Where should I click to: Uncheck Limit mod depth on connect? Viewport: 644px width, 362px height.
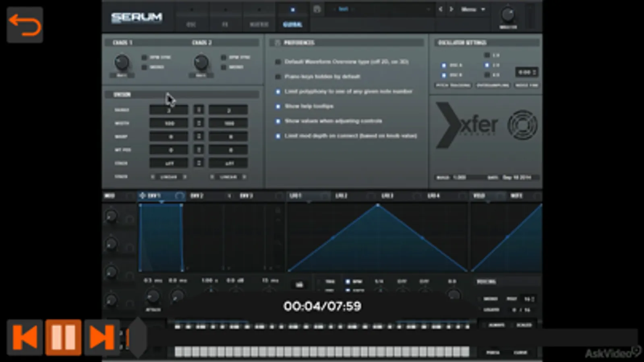[x=278, y=136]
